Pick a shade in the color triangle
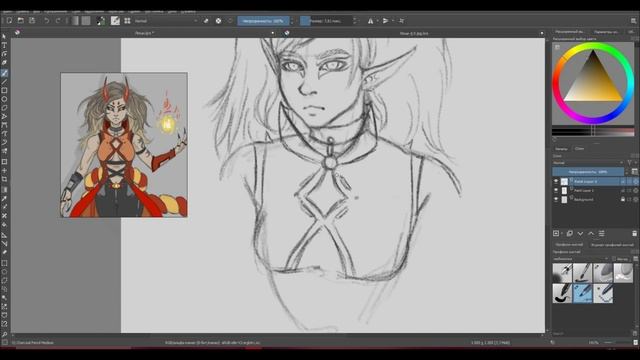Screen dimensions: 640x360 (593, 82)
